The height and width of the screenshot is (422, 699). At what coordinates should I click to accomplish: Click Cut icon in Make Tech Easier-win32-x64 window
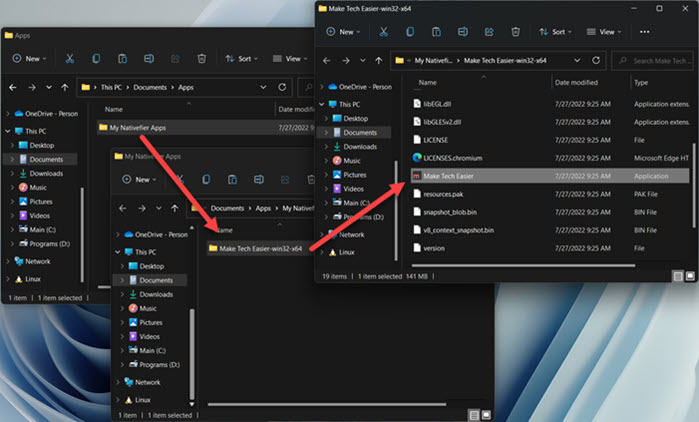coord(383,32)
